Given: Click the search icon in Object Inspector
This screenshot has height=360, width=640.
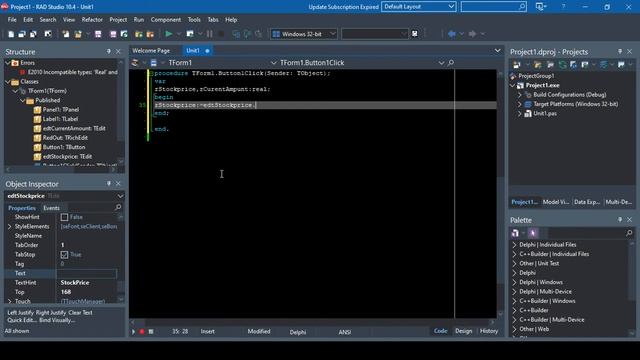Looking at the screenshot, I should (x=118, y=207).
